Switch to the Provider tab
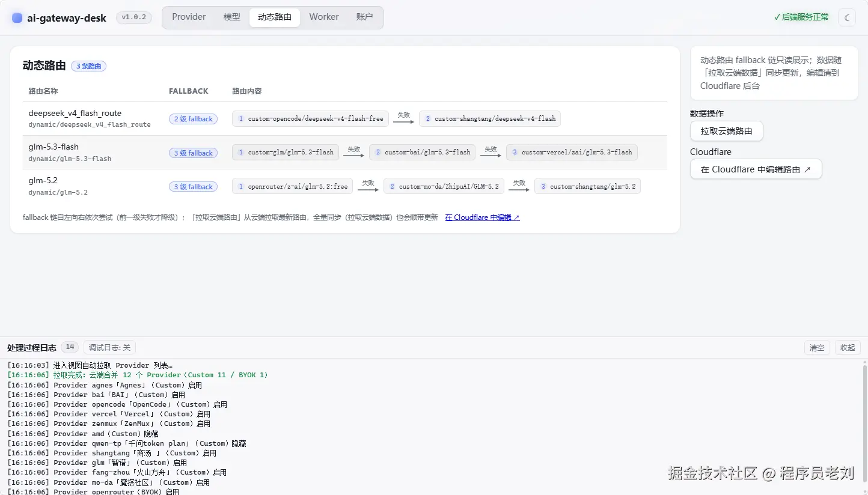 pyautogui.click(x=189, y=17)
